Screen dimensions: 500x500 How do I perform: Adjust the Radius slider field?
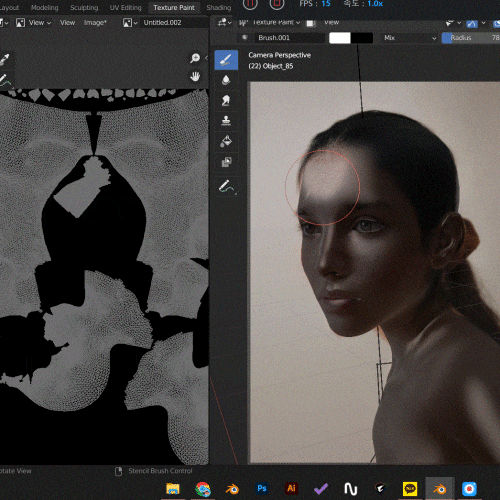pyautogui.click(x=471, y=38)
